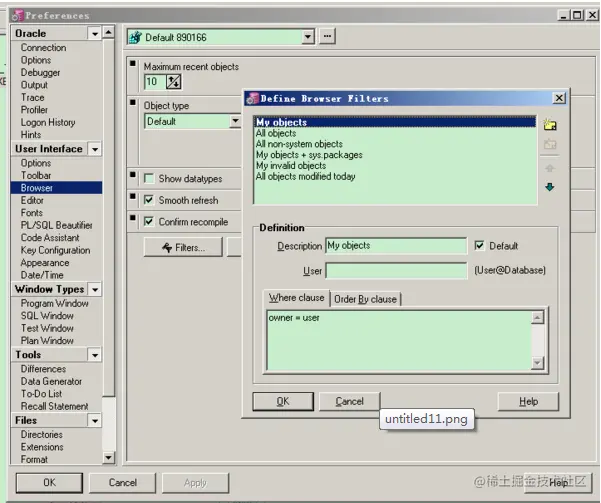This screenshot has width=601, height=503.
Task: Collapse User Interface section
Action: click(95, 149)
